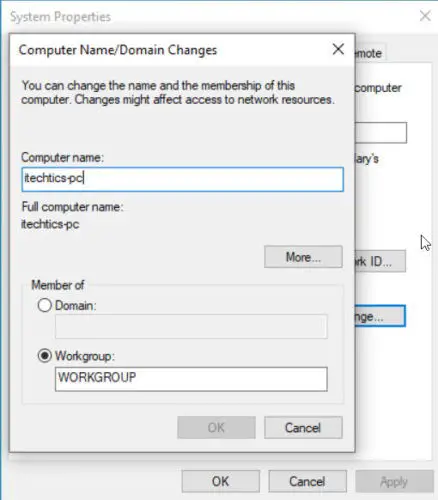This screenshot has width=438, height=500.
Task: Click the greyed OK button in dialog
Action: pos(216,427)
